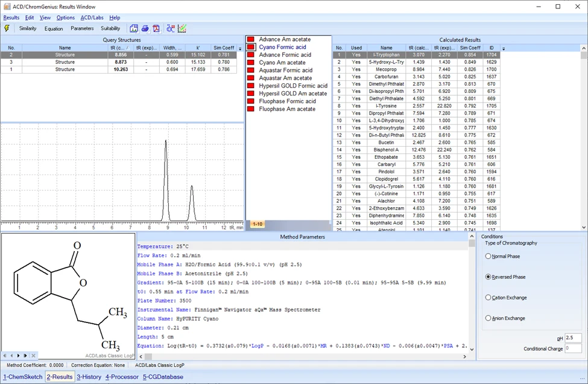
Task: Go to first structure with navigation arrow
Action: pyautogui.click(x=5, y=356)
